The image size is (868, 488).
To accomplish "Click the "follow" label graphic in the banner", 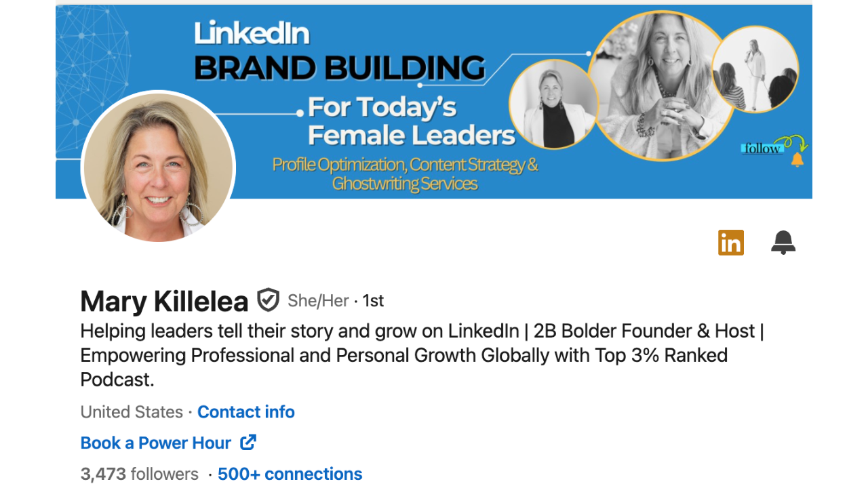I will (x=762, y=148).
